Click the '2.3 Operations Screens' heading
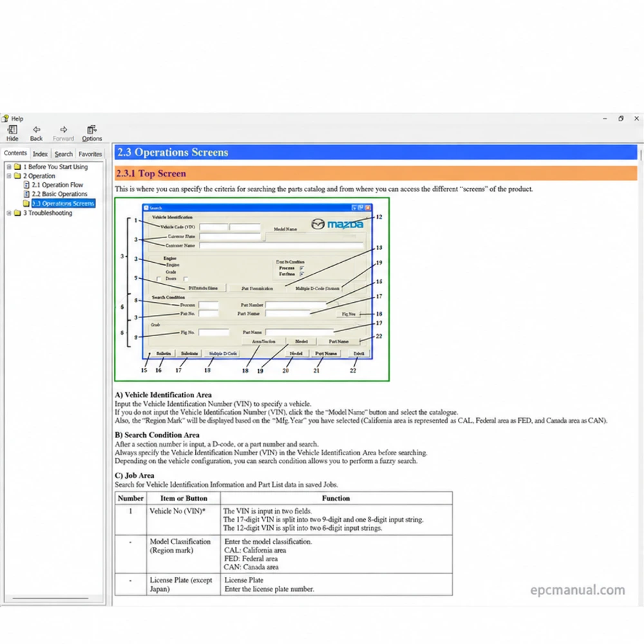644x644 pixels. (x=173, y=153)
